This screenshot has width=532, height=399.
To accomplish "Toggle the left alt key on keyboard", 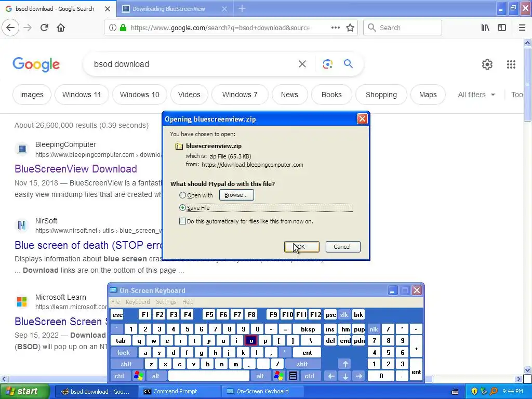I will [156, 376].
